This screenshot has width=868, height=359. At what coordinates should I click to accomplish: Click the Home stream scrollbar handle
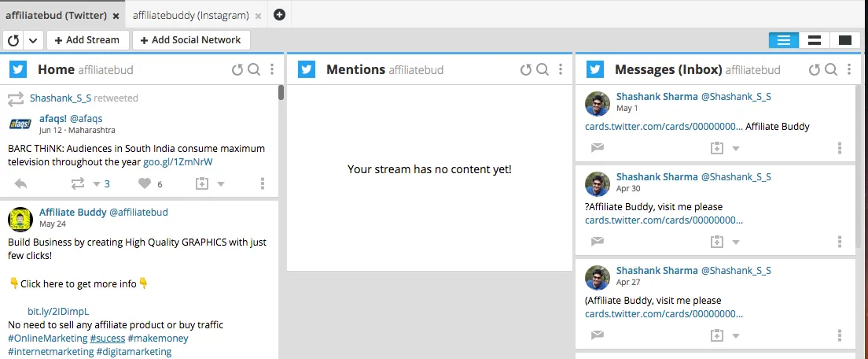(281, 92)
